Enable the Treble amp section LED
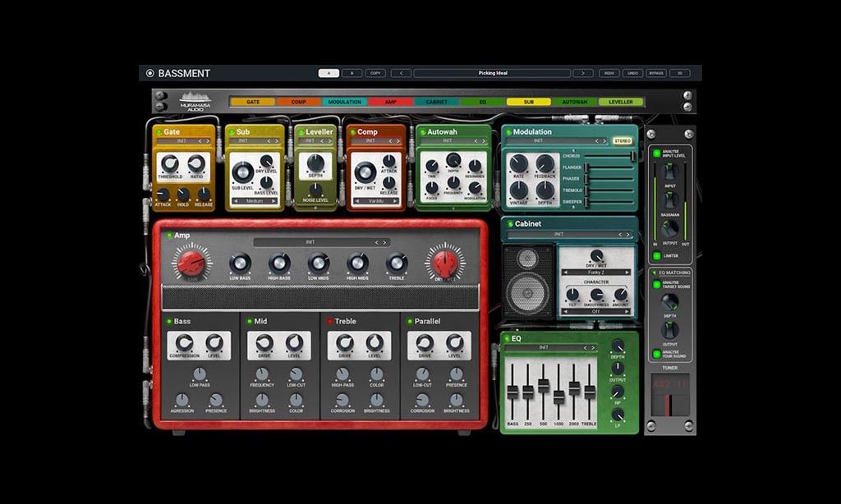The image size is (841, 504). tap(330, 321)
